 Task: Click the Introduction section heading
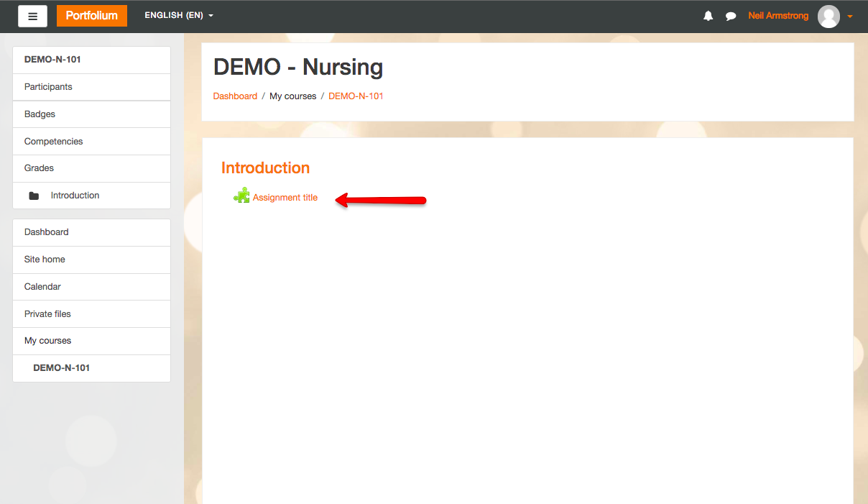[x=265, y=168]
